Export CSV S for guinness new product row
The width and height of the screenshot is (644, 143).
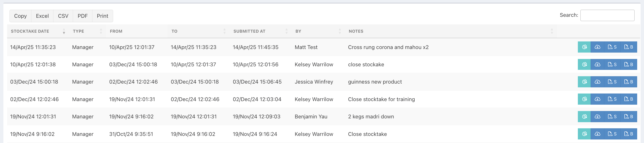pos(612,82)
